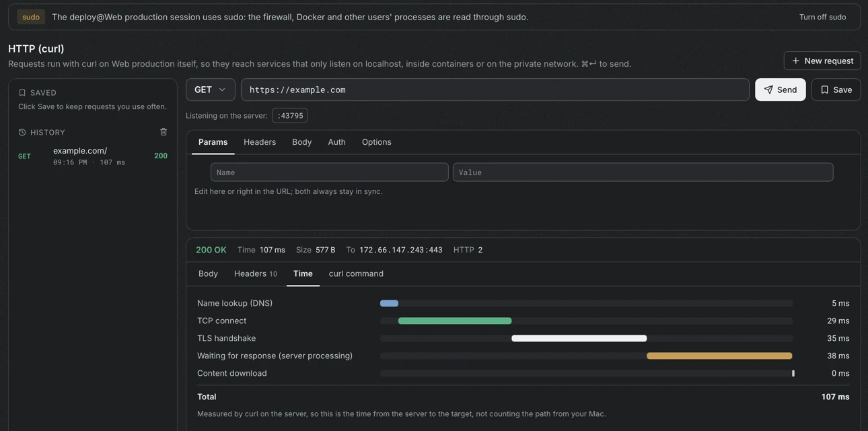Click the History clock icon

[x=22, y=133]
